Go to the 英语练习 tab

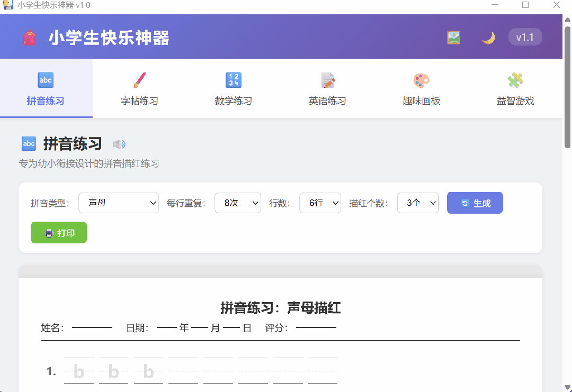point(328,88)
